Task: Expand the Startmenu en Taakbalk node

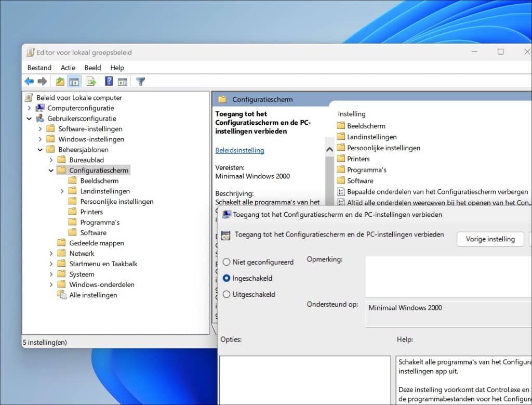Action: [51, 264]
